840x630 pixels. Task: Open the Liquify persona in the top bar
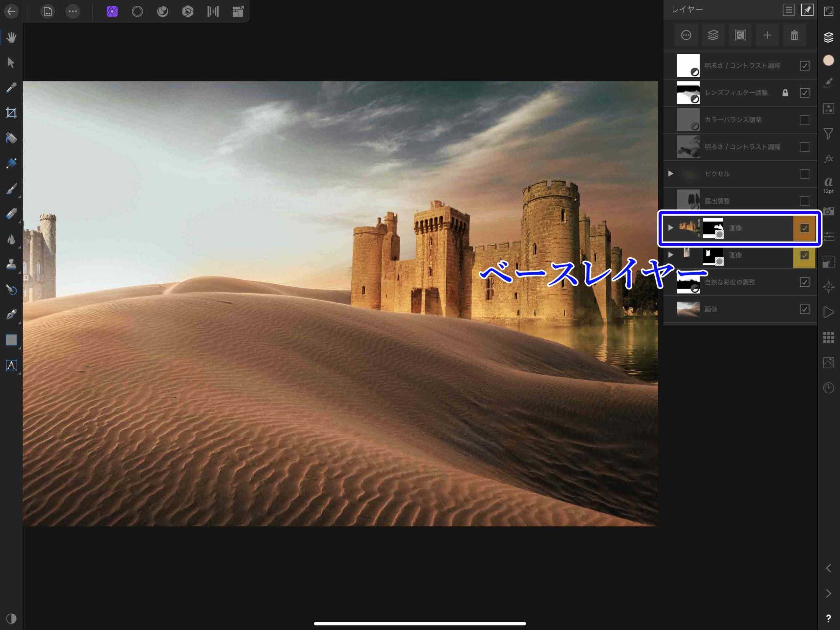(163, 11)
